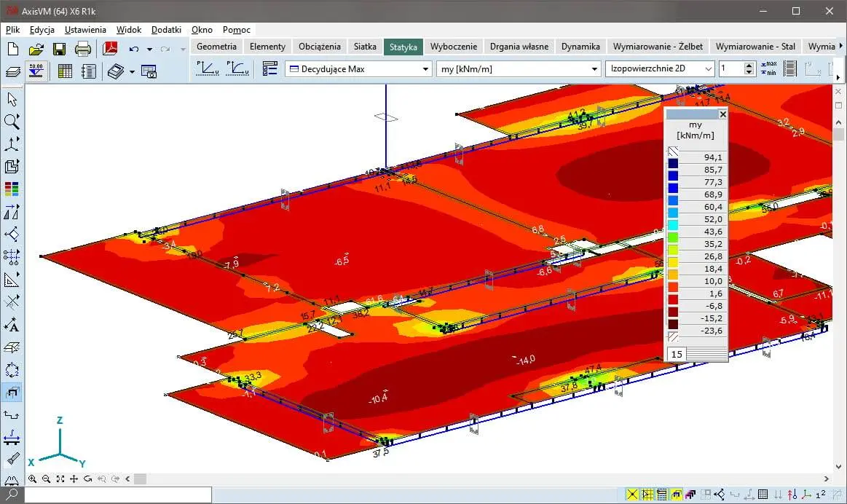Save the model with the floppy disk icon
Screen dimensions: 847x504
point(59,50)
